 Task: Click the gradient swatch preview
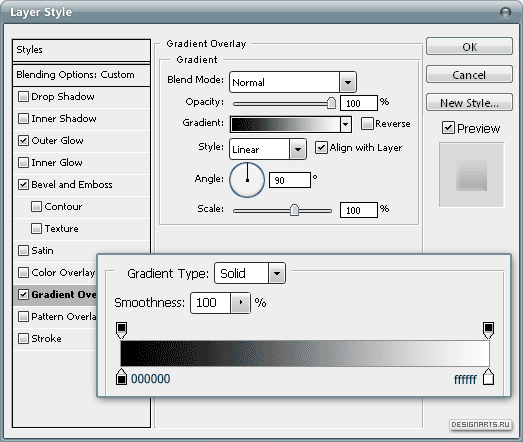(285, 124)
